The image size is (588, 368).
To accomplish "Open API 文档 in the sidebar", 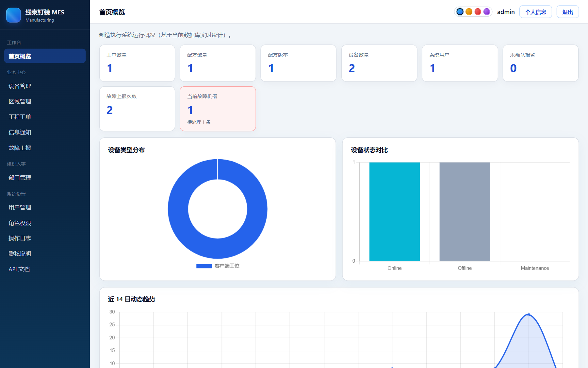I will point(45,269).
